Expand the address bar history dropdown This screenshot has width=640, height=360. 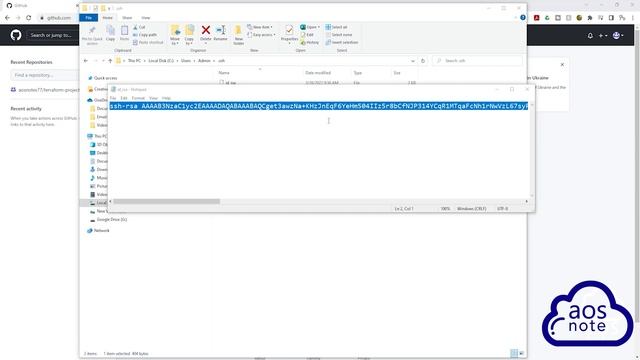click(413, 61)
